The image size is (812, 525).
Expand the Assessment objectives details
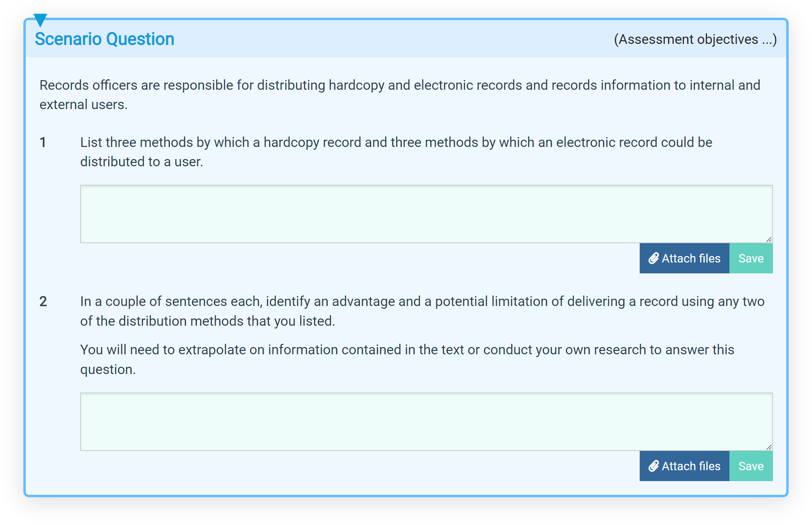tap(694, 39)
